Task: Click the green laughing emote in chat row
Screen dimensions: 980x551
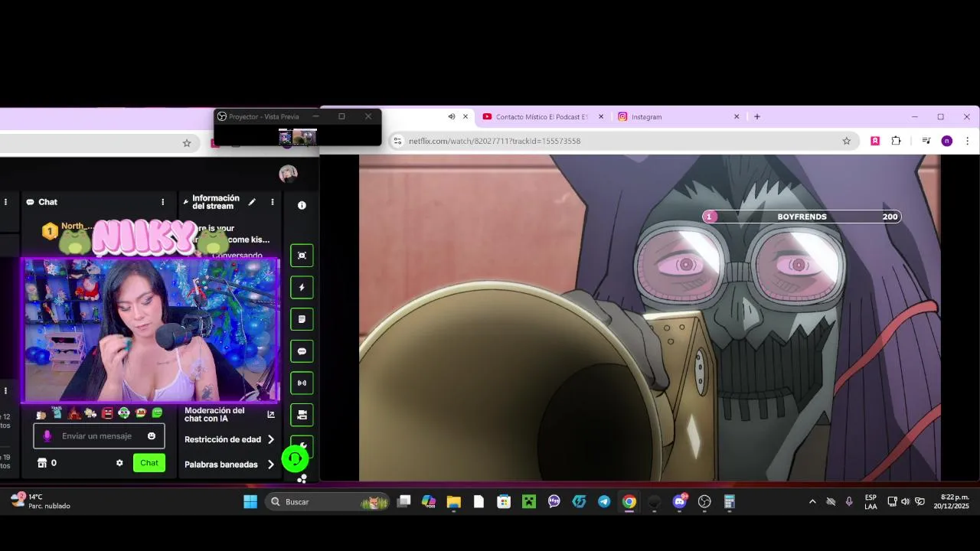Action: [x=157, y=413]
